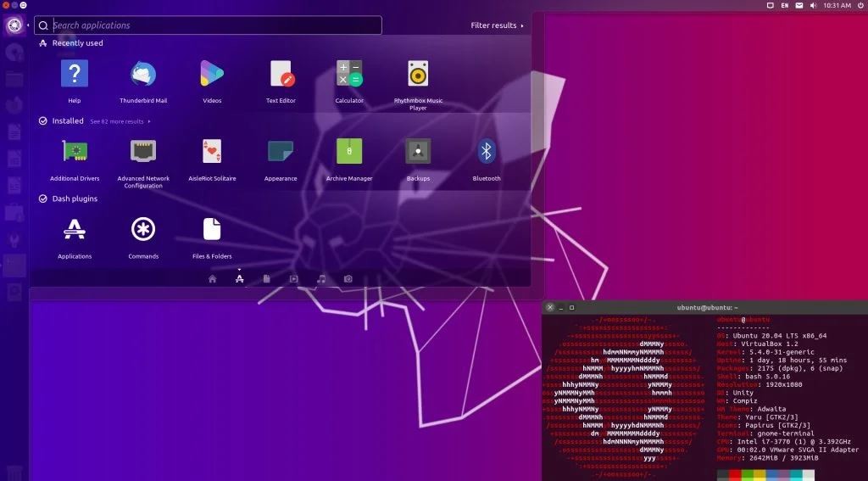
Task: Open Advanced Network Configuration
Action: click(x=143, y=153)
